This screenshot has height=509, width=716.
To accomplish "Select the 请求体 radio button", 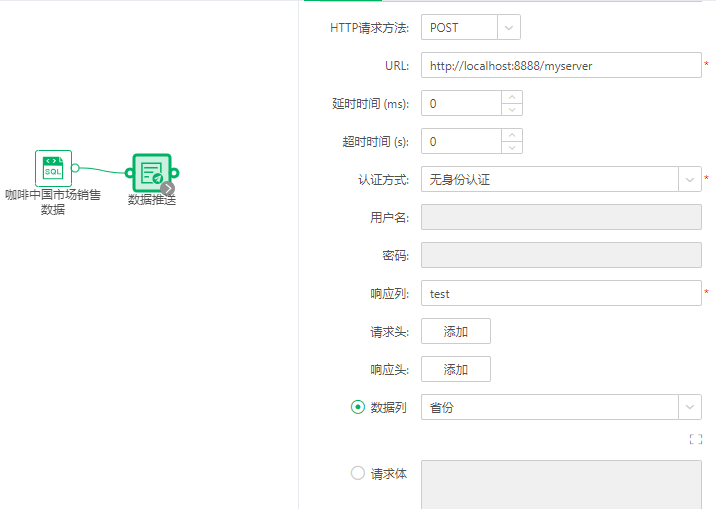I will coord(358,473).
